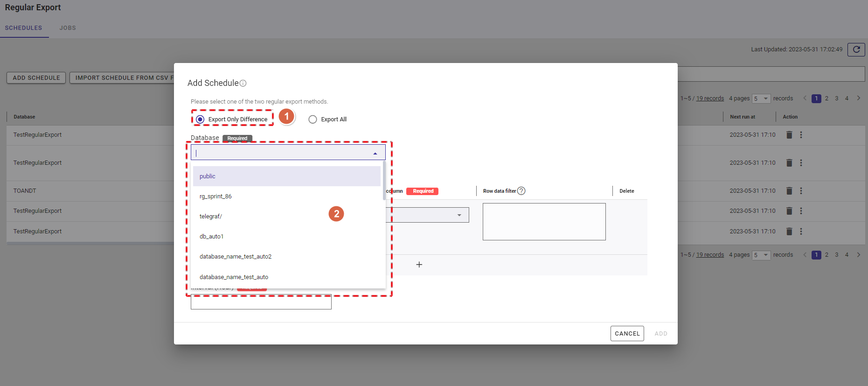The height and width of the screenshot is (386, 868).
Task: Collapse the Database dropdown arrow
Action: pyautogui.click(x=375, y=153)
